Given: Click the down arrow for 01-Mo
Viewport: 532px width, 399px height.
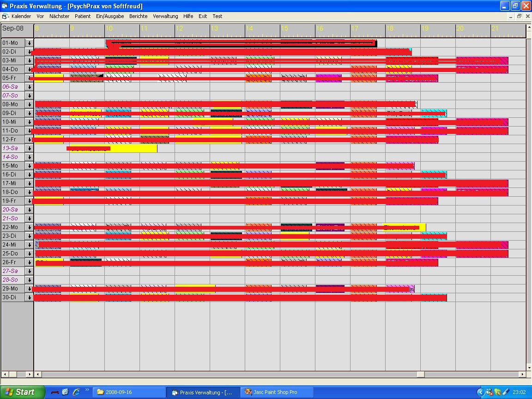Looking at the screenshot, I should [30, 43].
